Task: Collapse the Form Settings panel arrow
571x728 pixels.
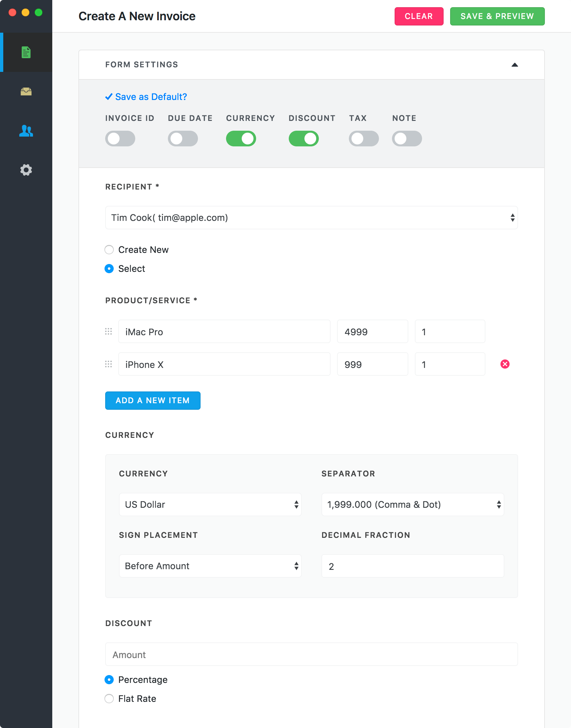Action: [514, 65]
